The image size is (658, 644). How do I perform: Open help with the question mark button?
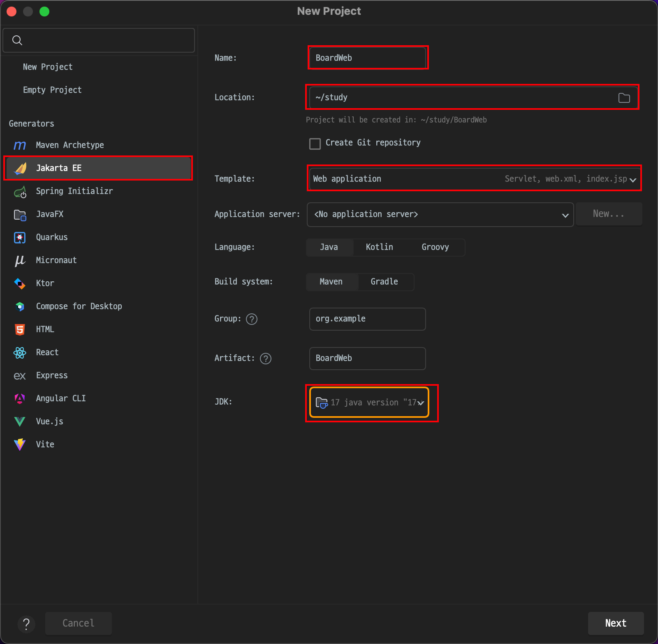26,623
